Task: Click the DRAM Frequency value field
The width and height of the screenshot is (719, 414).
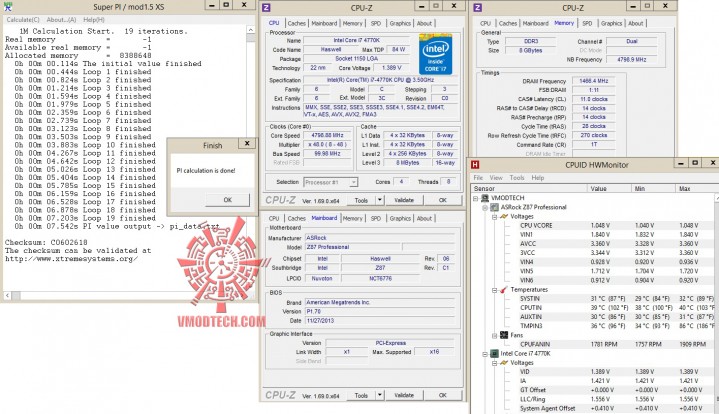Action: click(593, 81)
